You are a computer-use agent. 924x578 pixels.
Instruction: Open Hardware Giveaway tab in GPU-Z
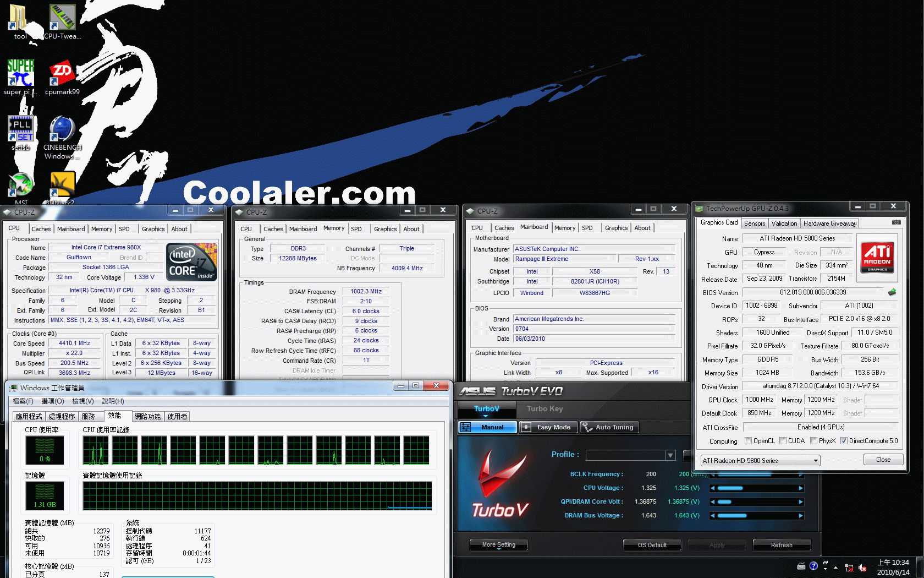click(829, 223)
